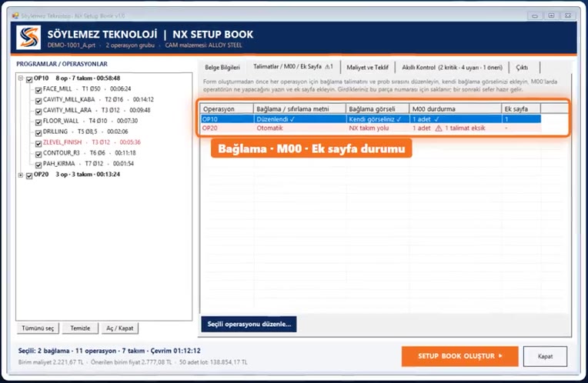Expand the OP20 tree node
This screenshot has height=383, width=588.
tap(21, 175)
